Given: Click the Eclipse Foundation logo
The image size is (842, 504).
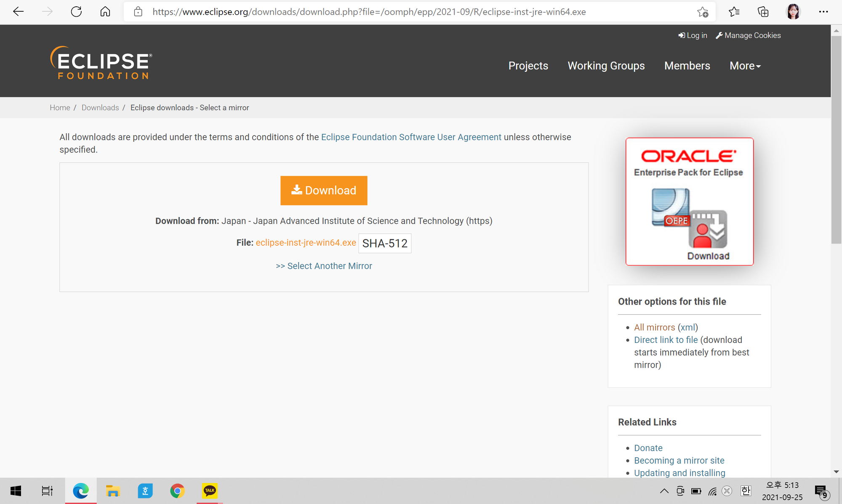Looking at the screenshot, I should [101, 63].
